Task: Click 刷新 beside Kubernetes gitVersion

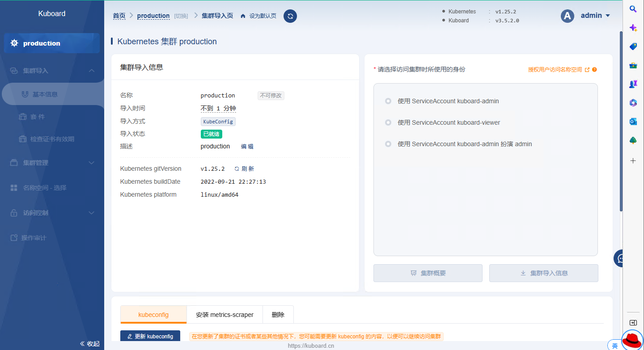Action: pos(248,169)
